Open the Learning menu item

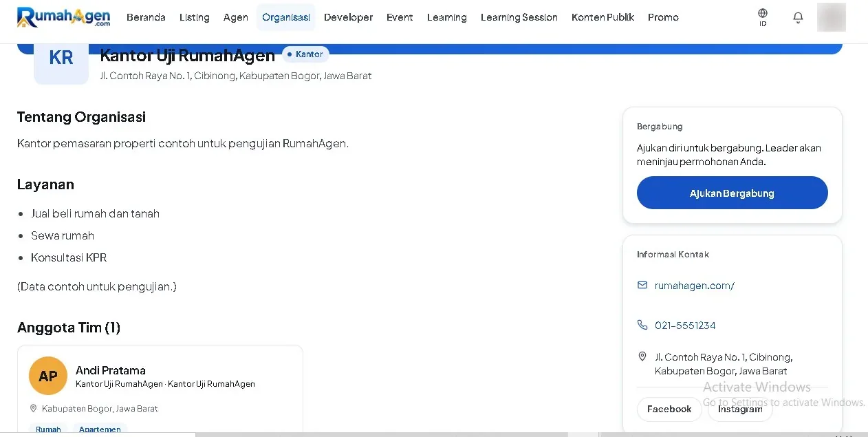coord(447,17)
